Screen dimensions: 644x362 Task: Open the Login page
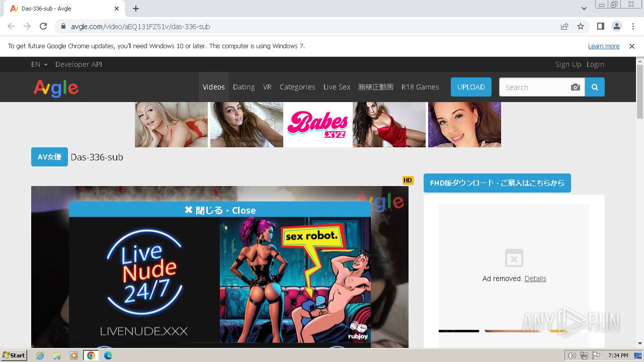point(595,64)
